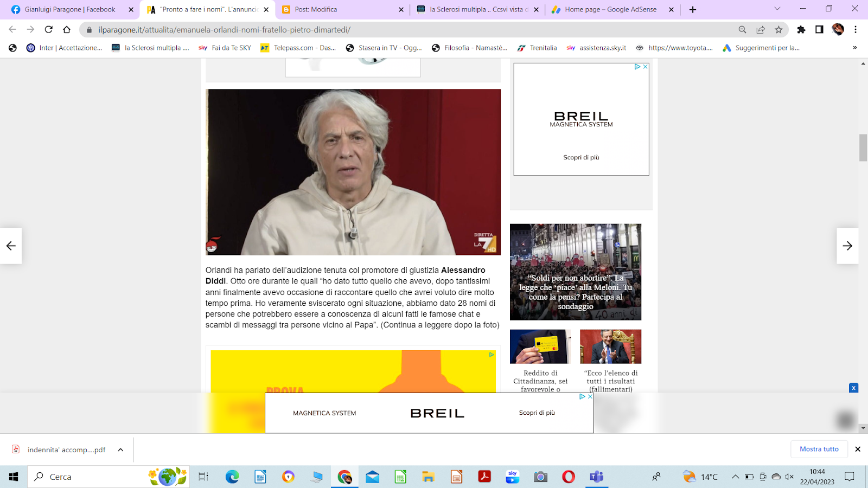The width and height of the screenshot is (868, 488).
Task: Open Chrome three-dot menu
Action: [856, 30]
